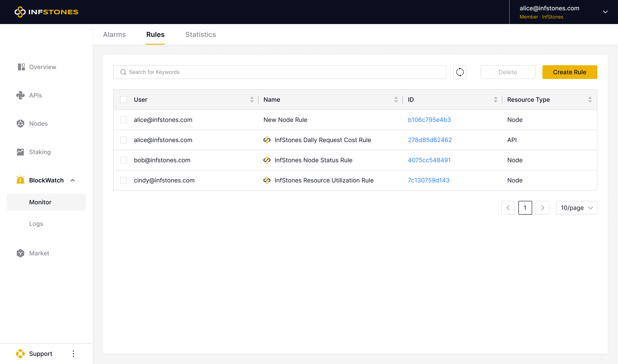Open rule ID link 7c130759d143

tap(429, 180)
